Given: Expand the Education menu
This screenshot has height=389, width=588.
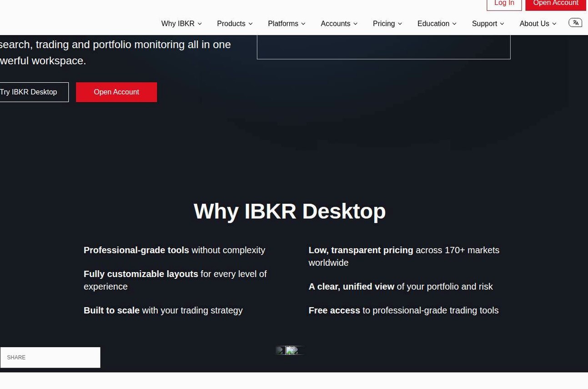Looking at the screenshot, I should point(437,24).
